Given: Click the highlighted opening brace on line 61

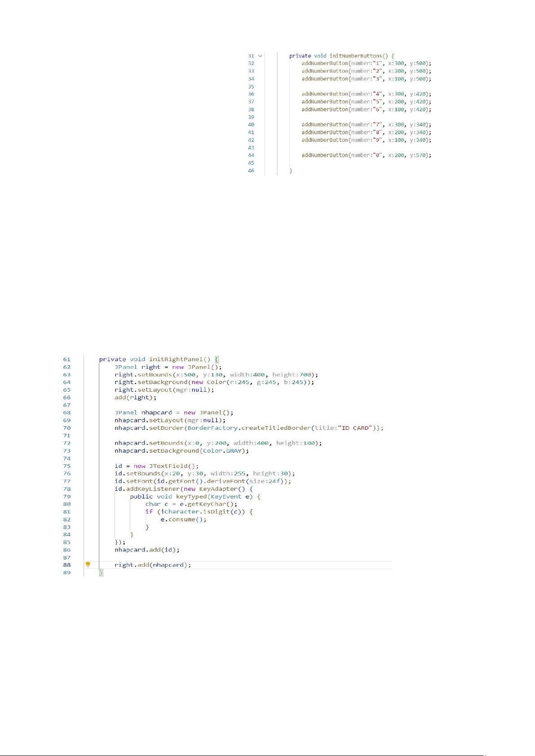Looking at the screenshot, I should (216, 359).
